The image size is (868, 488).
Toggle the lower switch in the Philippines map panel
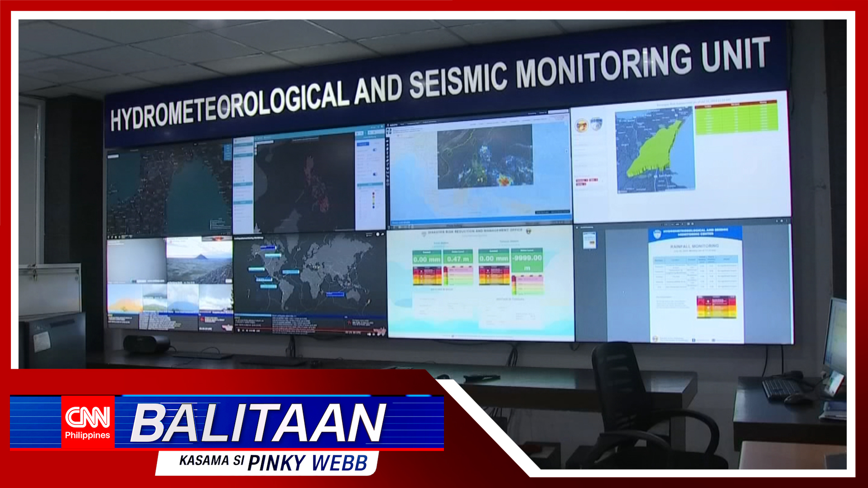click(375, 174)
